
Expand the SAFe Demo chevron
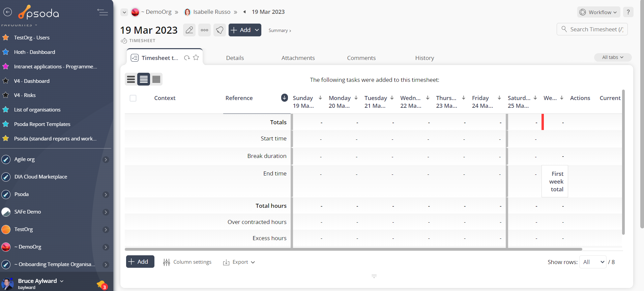pyautogui.click(x=106, y=212)
